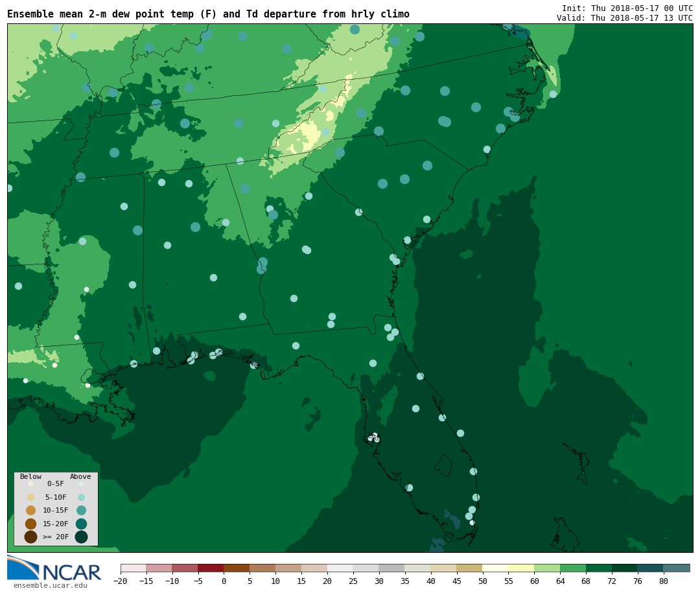Click the '15-20F' legend label

(x=55, y=524)
